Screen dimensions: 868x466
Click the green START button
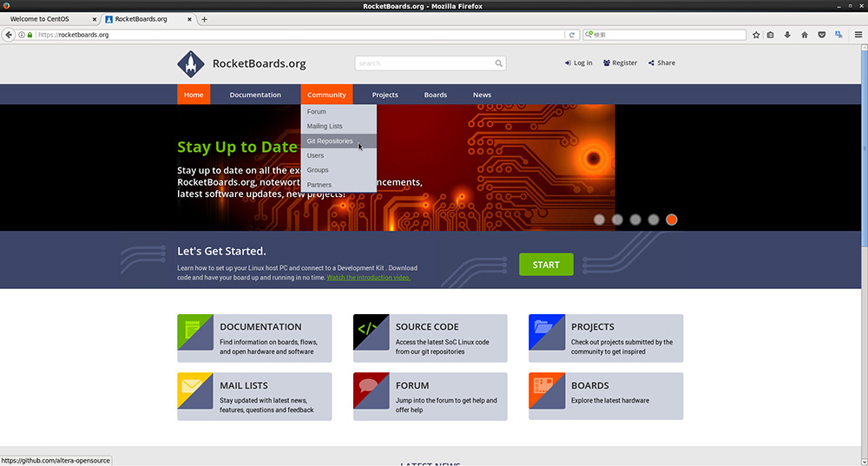click(546, 265)
